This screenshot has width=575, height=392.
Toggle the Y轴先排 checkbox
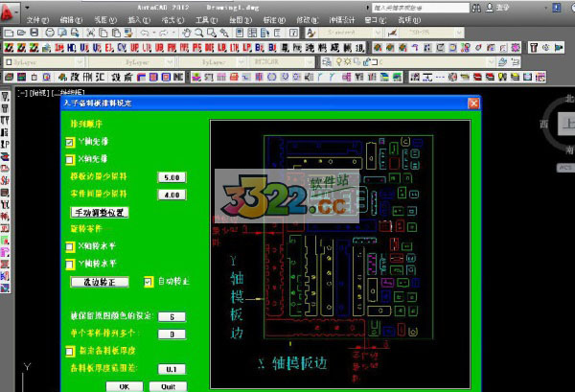pyautogui.click(x=69, y=142)
